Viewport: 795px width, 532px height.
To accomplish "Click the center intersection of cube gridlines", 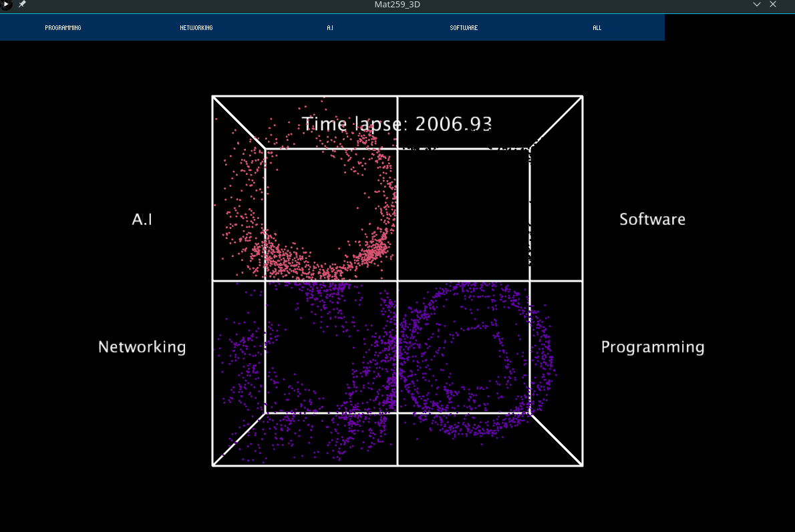I will 397,281.
